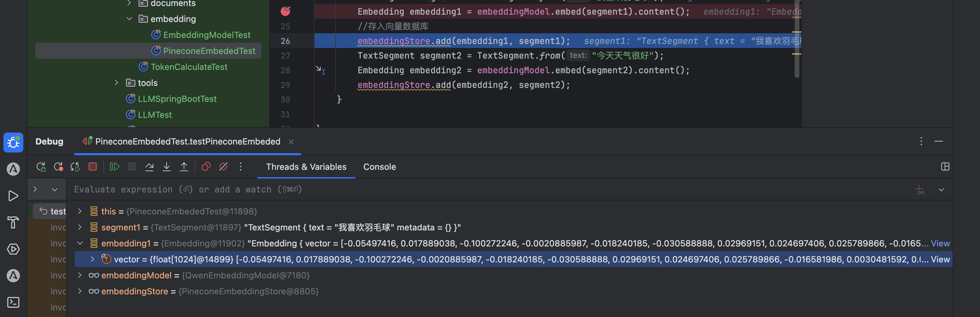Click the Step Out icon
Screen dimensions: 980x317
[184, 167]
